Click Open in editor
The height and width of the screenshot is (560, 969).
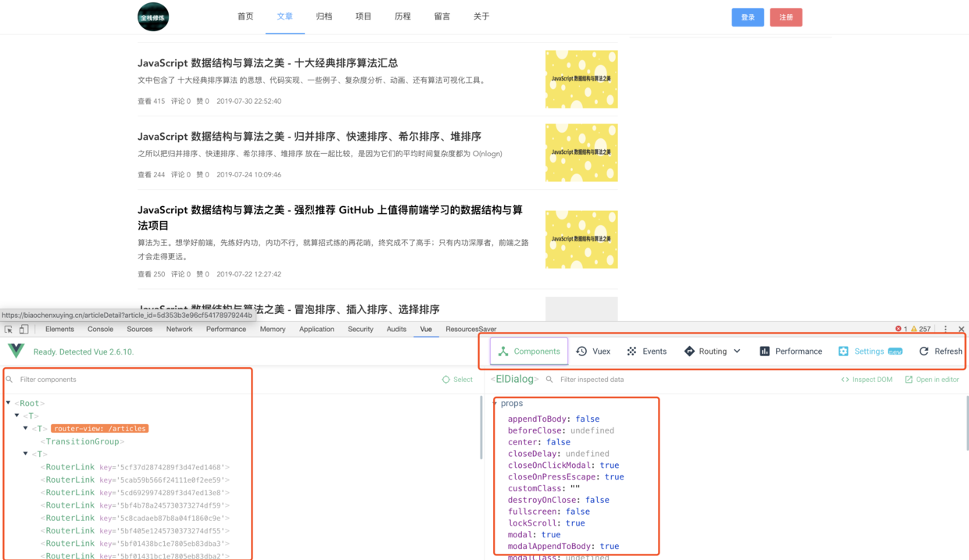coord(931,380)
